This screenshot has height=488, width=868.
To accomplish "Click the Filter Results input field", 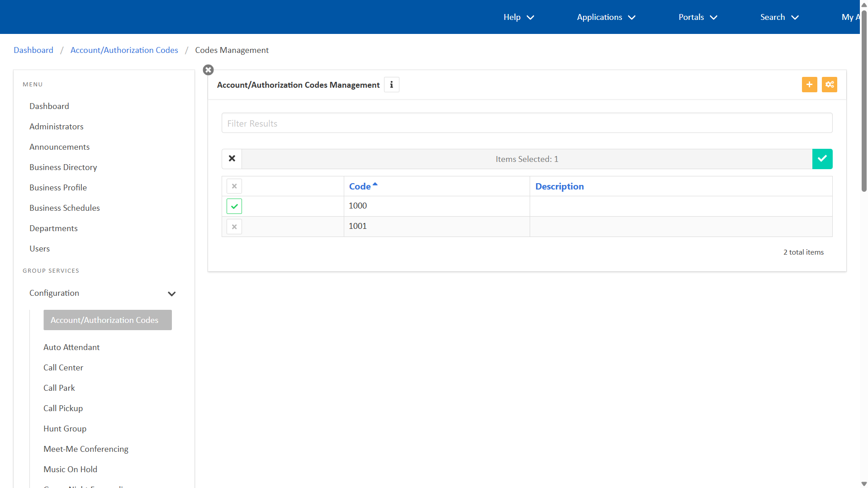I will tap(526, 123).
